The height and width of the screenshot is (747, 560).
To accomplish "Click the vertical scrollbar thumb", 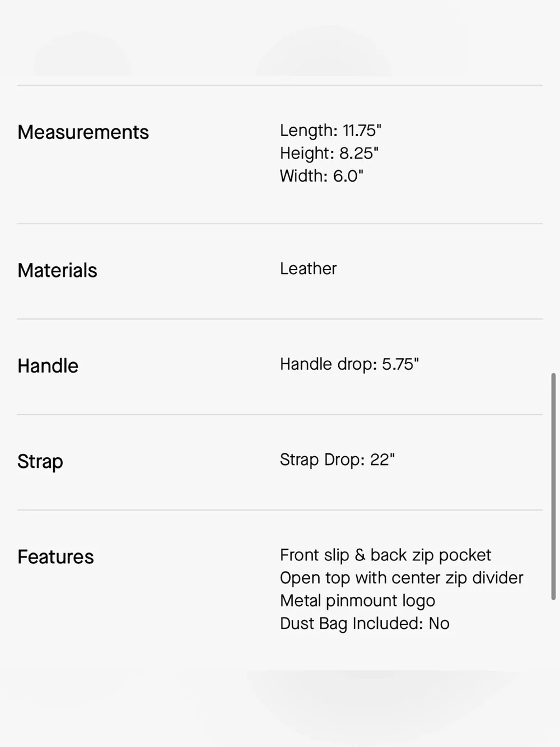I will pyautogui.click(x=553, y=486).
